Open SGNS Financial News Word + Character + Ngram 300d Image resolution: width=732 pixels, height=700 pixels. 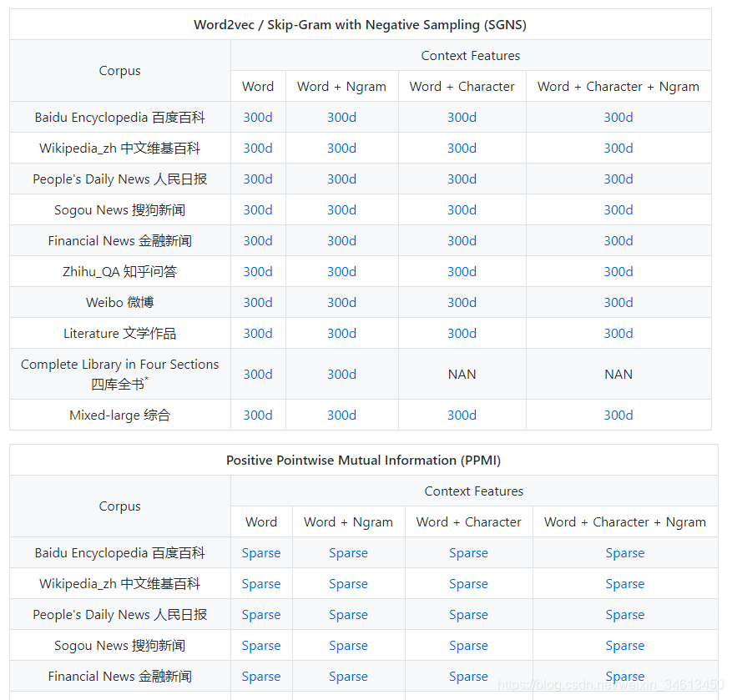(618, 241)
